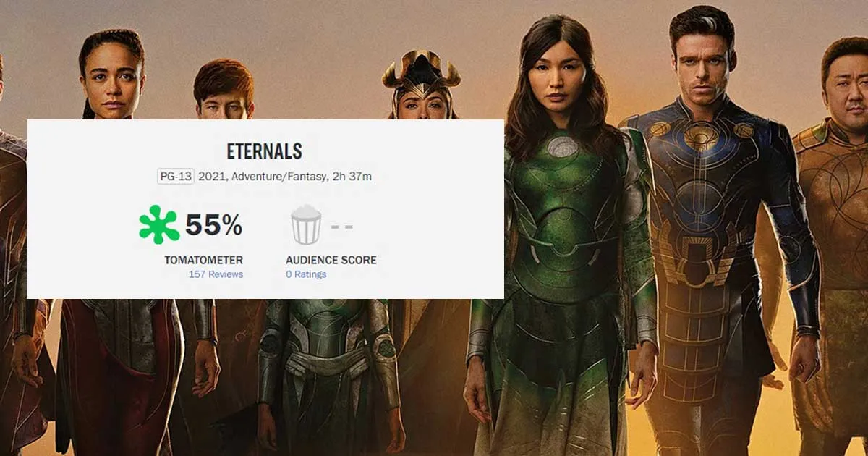The height and width of the screenshot is (456, 868).
Task: Click the green splat Tomatometer icon
Action: [x=159, y=224]
